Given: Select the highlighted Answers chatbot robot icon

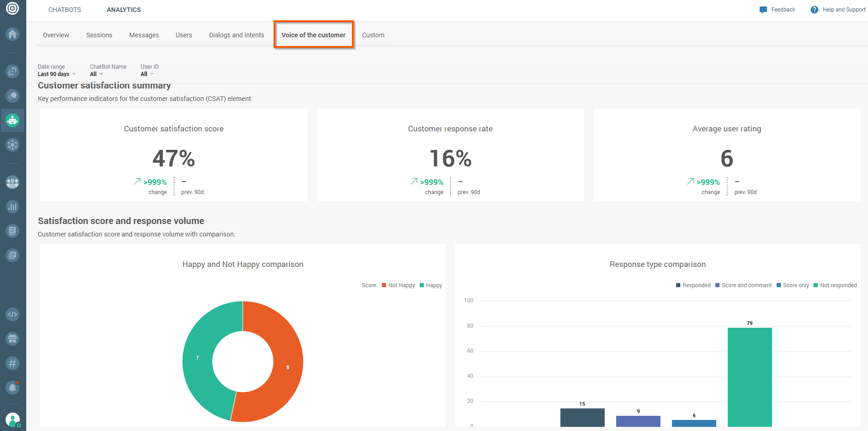Looking at the screenshot, I should point(12,120).
